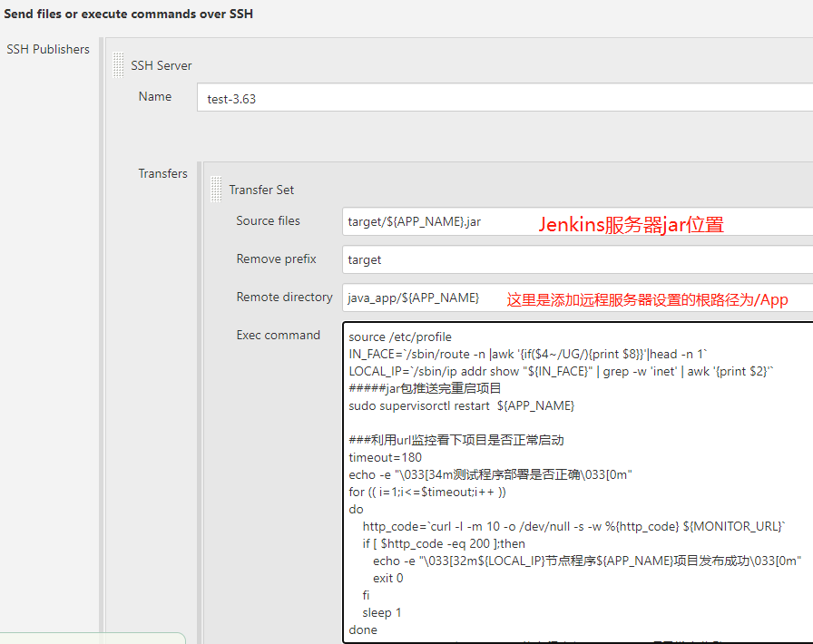Click the red note Jenkins服务器jar位置
This screenshot has height=644, width=813.
[x=627, y=222]
